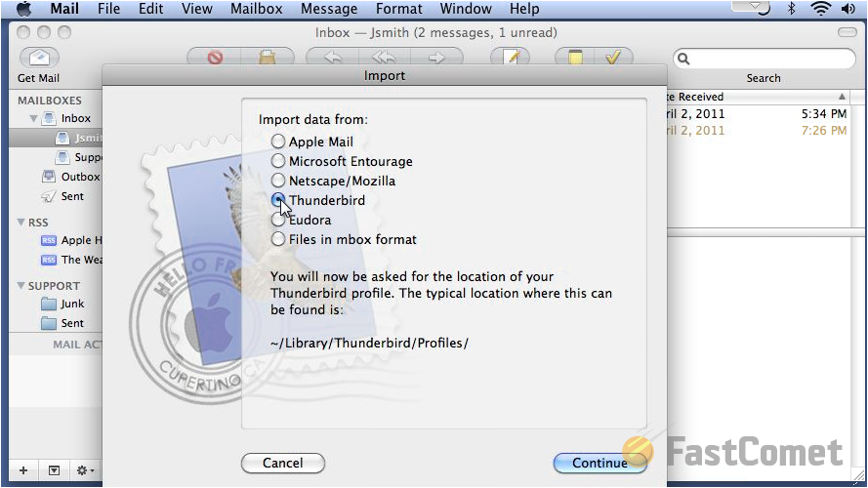Viewport: 868px width, 488px height.
Task: Select the Microsoft Entourage radio button
Action: click(278, 160)
